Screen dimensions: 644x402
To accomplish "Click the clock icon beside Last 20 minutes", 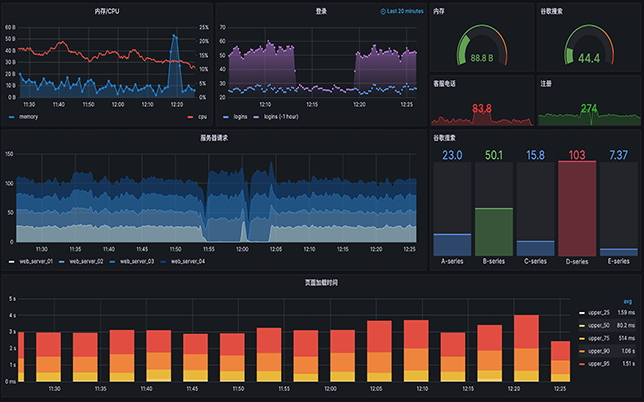I will click(384, 12).
